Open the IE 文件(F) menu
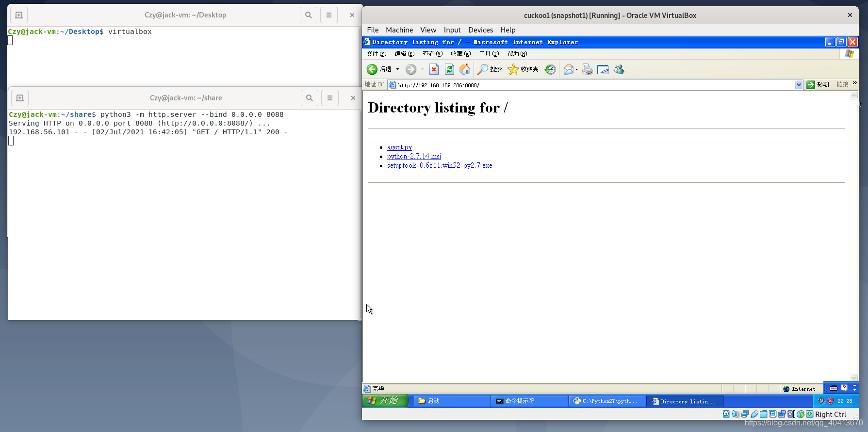 [377, 54]
